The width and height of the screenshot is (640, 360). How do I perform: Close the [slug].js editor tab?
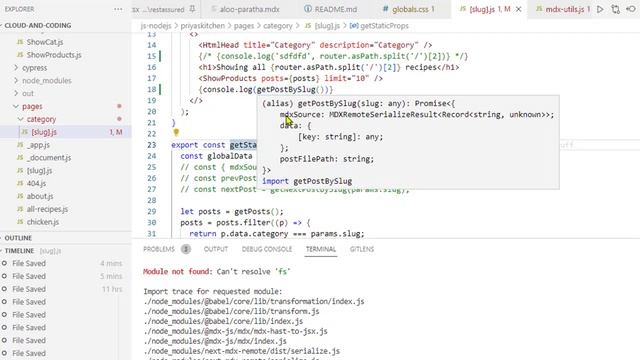click(x=518, y=9)
